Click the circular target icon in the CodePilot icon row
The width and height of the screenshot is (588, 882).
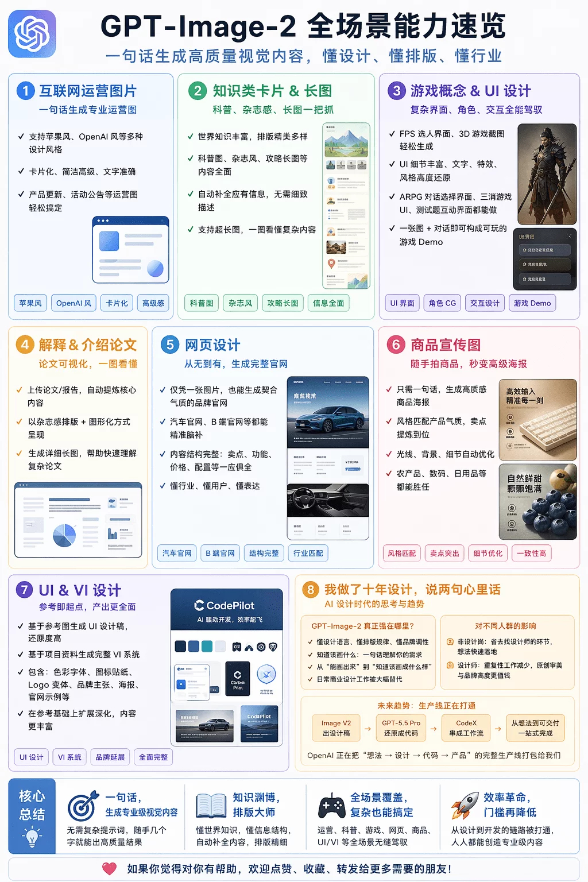261,647
